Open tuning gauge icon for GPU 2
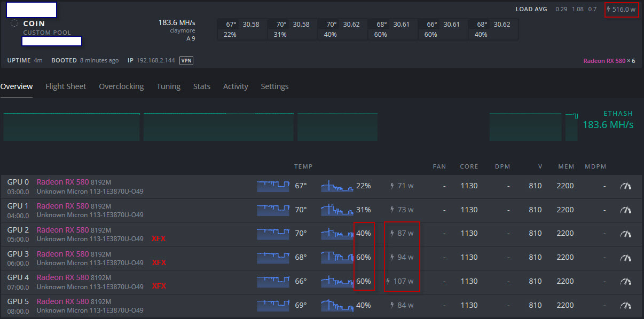The height and width of the screenshot is (319, 644). coord(625,234)
